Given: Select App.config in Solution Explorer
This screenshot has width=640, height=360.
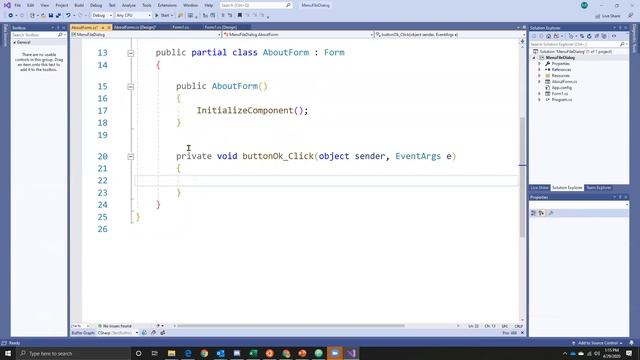Looking at the screenshot, I should (562, 88).
